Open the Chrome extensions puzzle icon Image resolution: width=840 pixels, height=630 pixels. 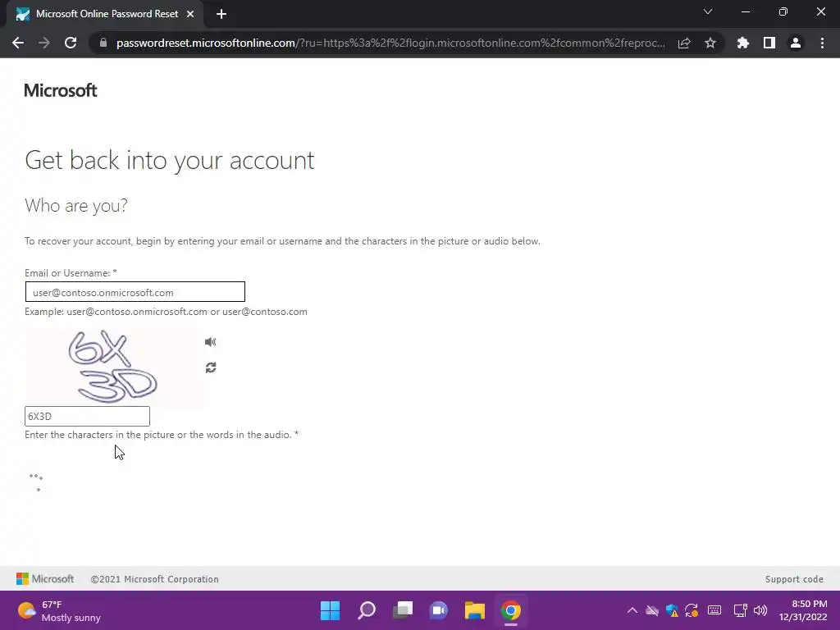pos(743,43)
